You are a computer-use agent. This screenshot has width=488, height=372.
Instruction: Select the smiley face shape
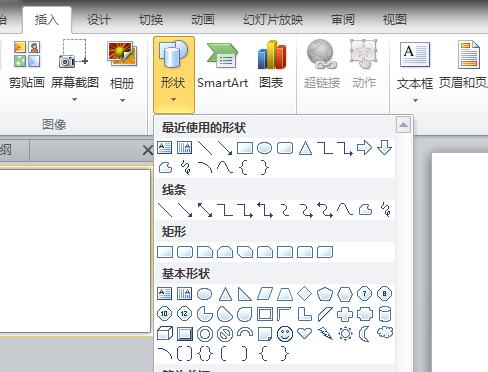[285, 334]
